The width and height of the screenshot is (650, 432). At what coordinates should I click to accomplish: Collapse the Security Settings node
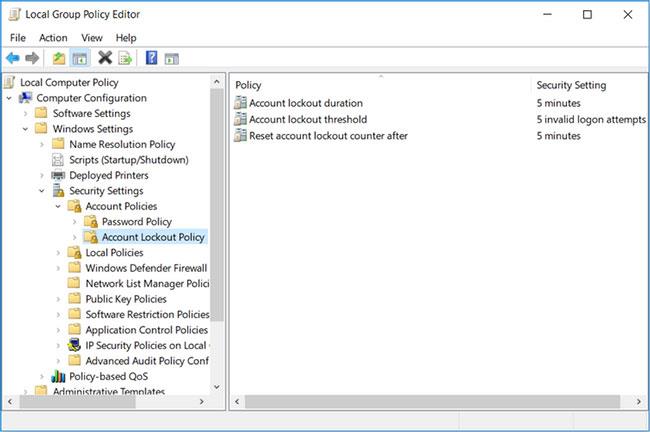(x=42, y=191)
